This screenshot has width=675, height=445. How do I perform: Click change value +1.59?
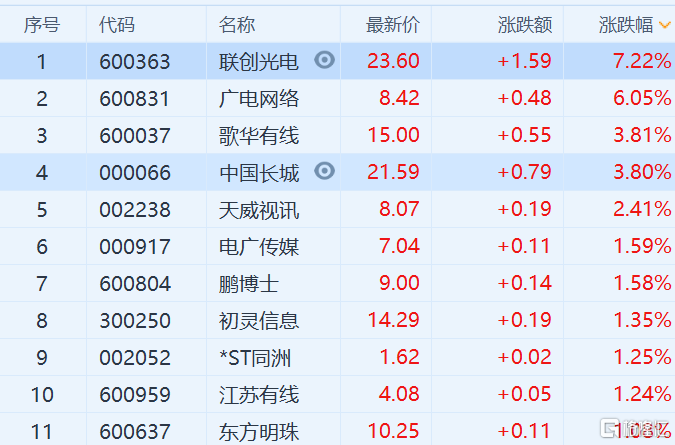click(525, 61)
